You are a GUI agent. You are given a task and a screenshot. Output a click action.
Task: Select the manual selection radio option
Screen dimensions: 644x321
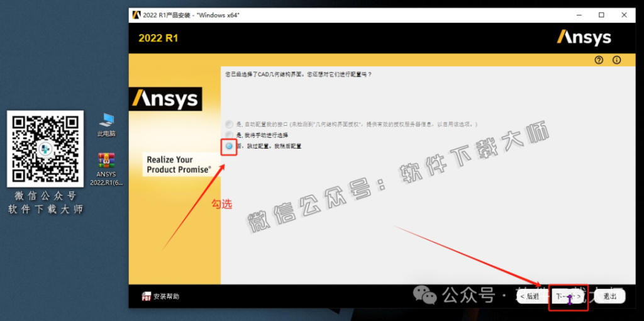point(229,135)
